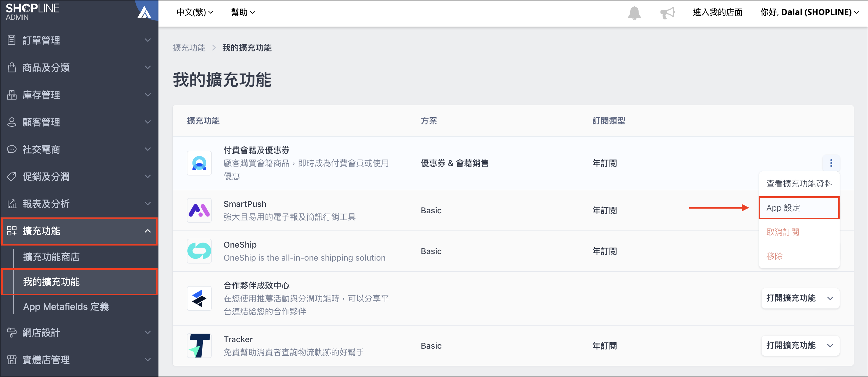868x377 pixels.
Task: Expand the 社交電商 sidebar chevron
Action: pyautogui.click(x=148, y=149)
